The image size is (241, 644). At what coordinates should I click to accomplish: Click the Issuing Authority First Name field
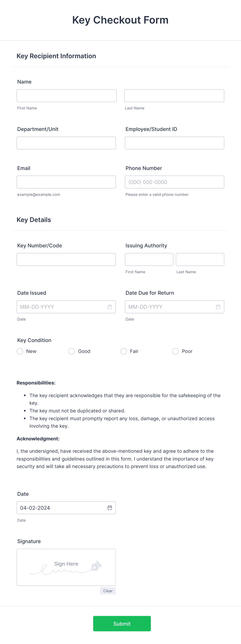pyautogui.click(x=149, y=259)
